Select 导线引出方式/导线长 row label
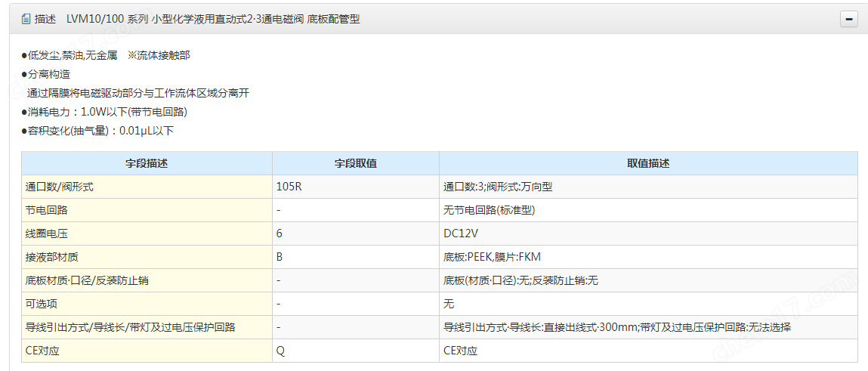This screenshot has height=371, width=868. coord(147,327)
